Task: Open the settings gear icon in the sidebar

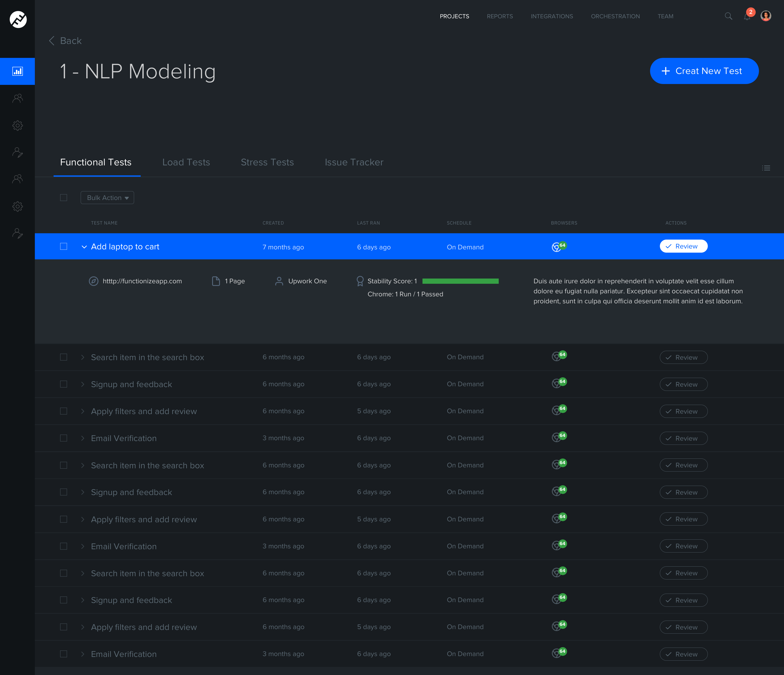Action: click(17, 125)
